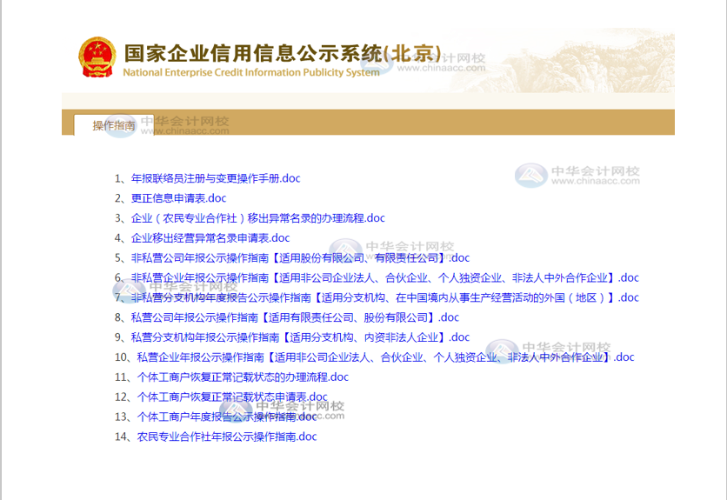
Task: Open 年报联络员注册与变更操作手册.doc link
Action: click(215, 179)
